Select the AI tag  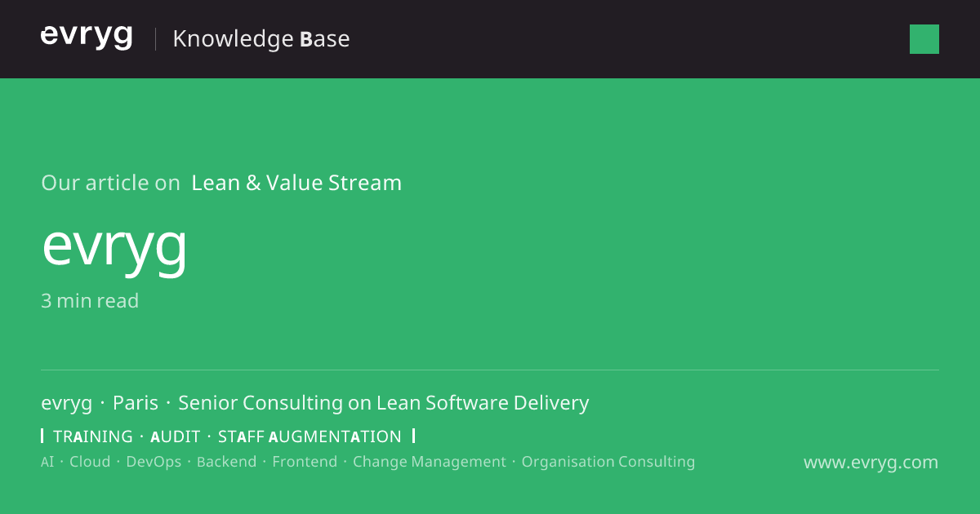47,462
